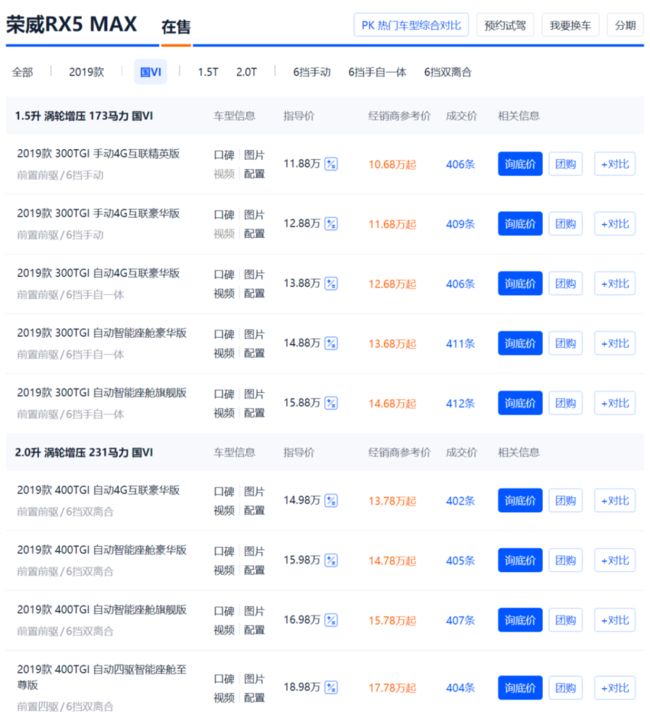
Task: View 407条 transaction prices
Action: [x=460, y=620]
